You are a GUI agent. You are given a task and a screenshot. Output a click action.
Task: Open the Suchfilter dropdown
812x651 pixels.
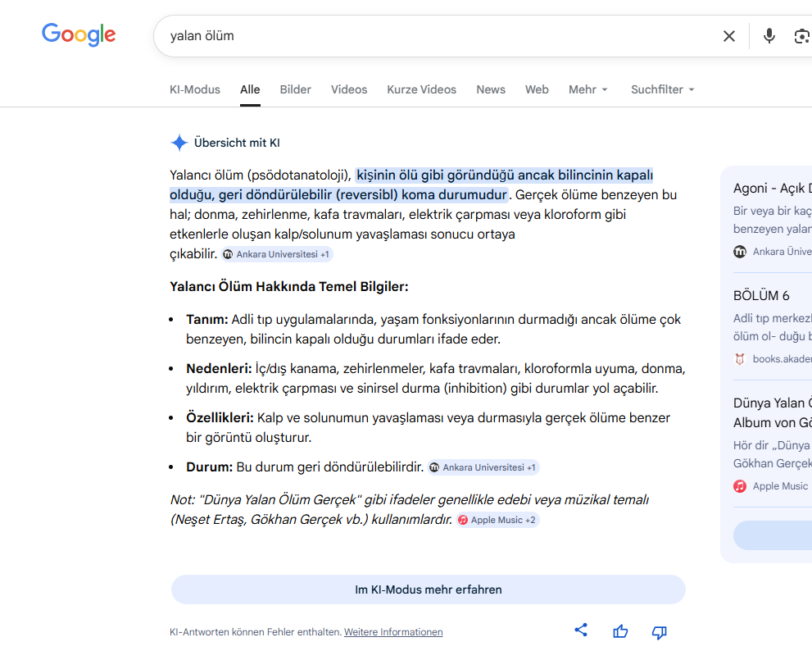[662, 89]
